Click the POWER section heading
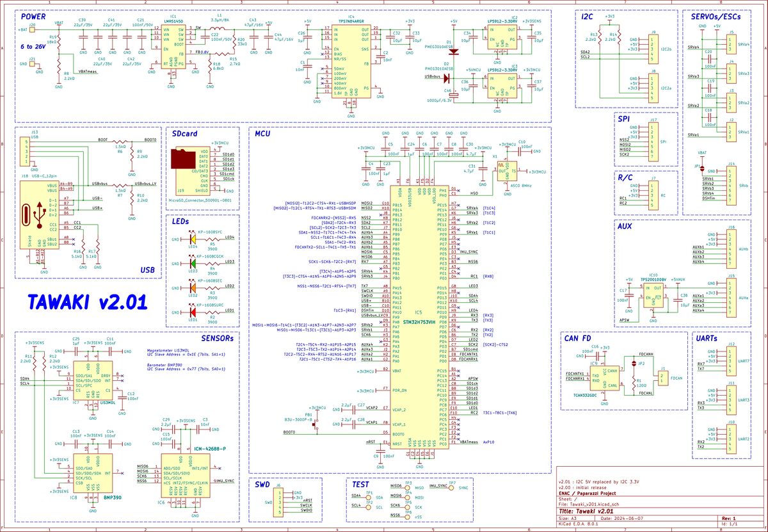768x532 pixels. click(33, 17)
